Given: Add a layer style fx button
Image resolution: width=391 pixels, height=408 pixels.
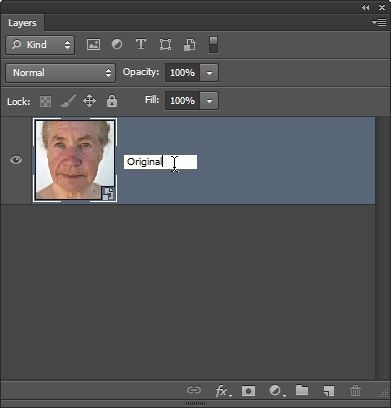Looking at the screenshot, I should [x=223, y=391].
